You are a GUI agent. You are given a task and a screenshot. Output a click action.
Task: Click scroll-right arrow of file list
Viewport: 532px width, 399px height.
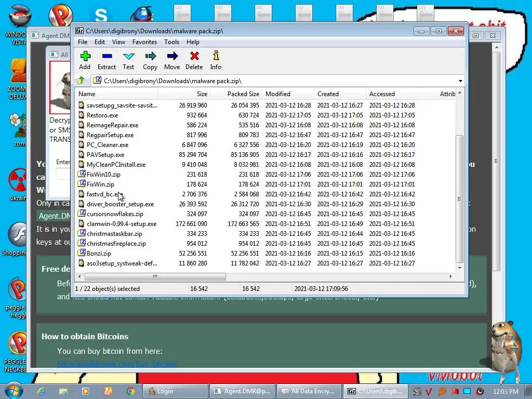450,276
